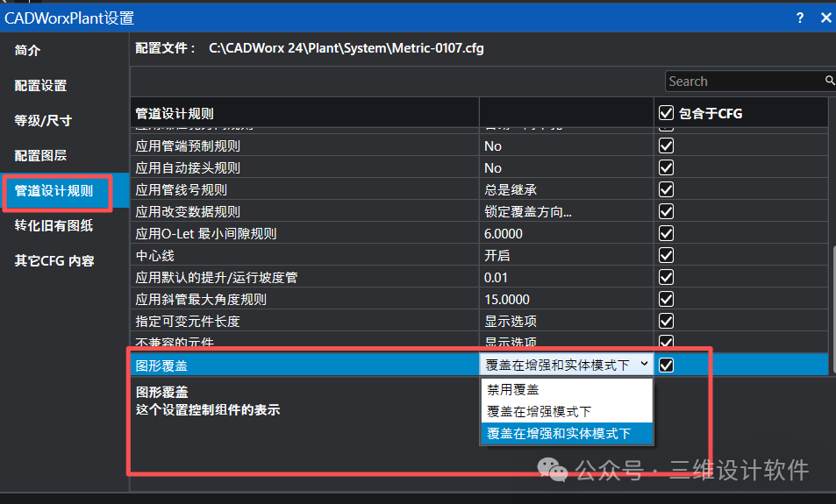The width and height of the screenshot is (836, 504).
Task: Toggle CFG checkbox for 指定可变元件长度
Action: point(666,321)
